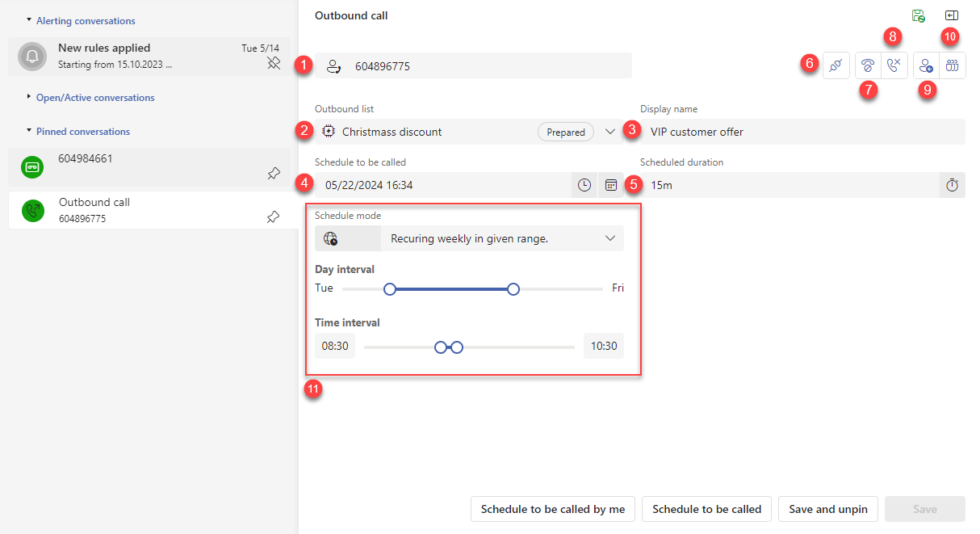Click the disabled Save button
The height and width of the screenshot is (534, 980).
pos(925,509)
